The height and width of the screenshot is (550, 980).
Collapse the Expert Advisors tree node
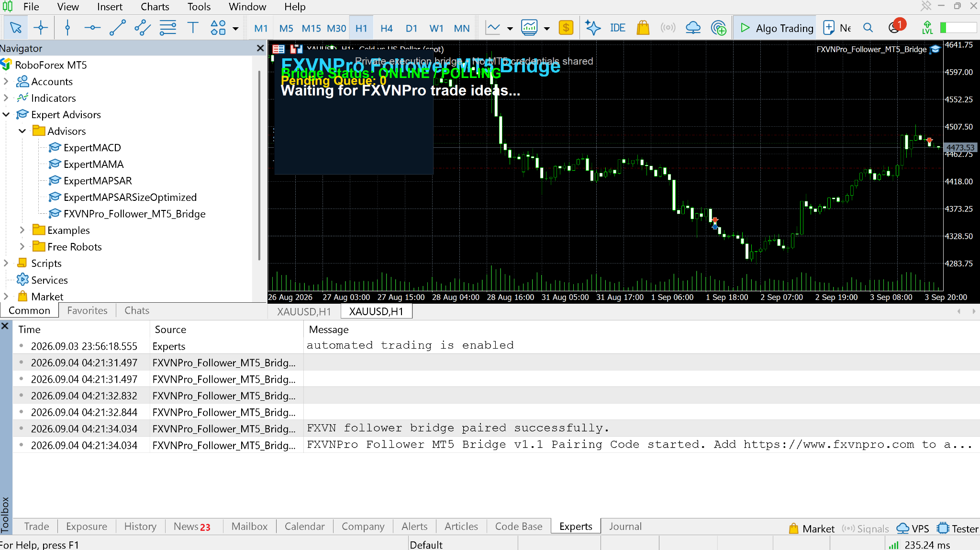(x=6, y=114)
